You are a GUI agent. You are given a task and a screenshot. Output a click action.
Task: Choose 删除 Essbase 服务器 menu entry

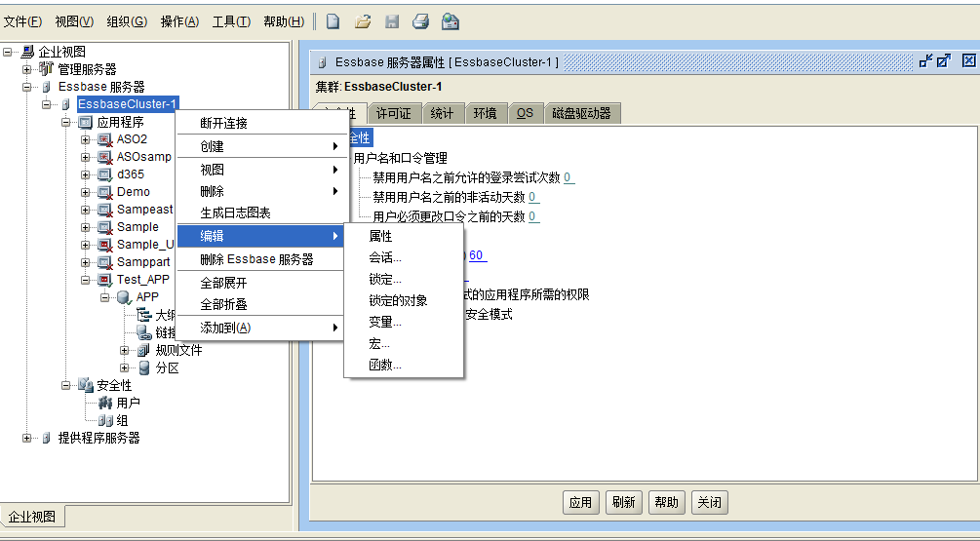click(x=261, y=259)
